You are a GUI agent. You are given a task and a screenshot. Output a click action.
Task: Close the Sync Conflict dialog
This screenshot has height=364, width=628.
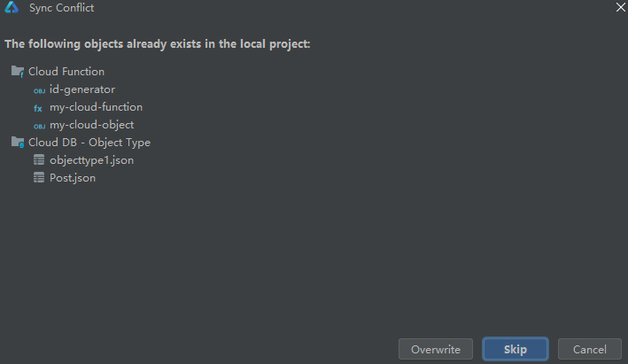coord(619,7)
